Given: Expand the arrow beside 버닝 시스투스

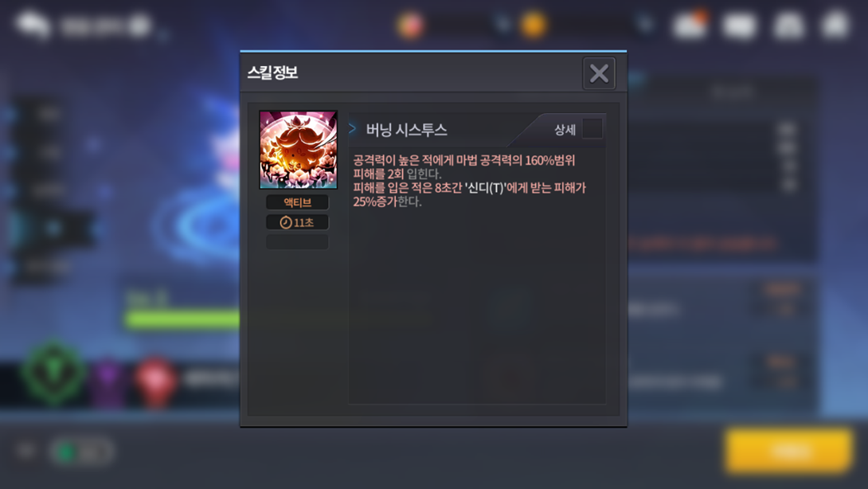Looking at the screenshot, I should [353, 128].
